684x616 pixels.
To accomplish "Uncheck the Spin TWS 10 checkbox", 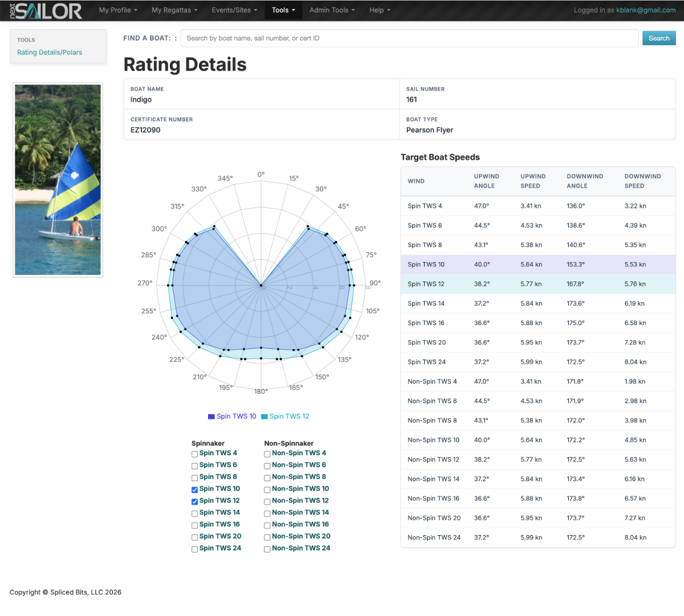I will pyautogui.click(x=195, y=489).
